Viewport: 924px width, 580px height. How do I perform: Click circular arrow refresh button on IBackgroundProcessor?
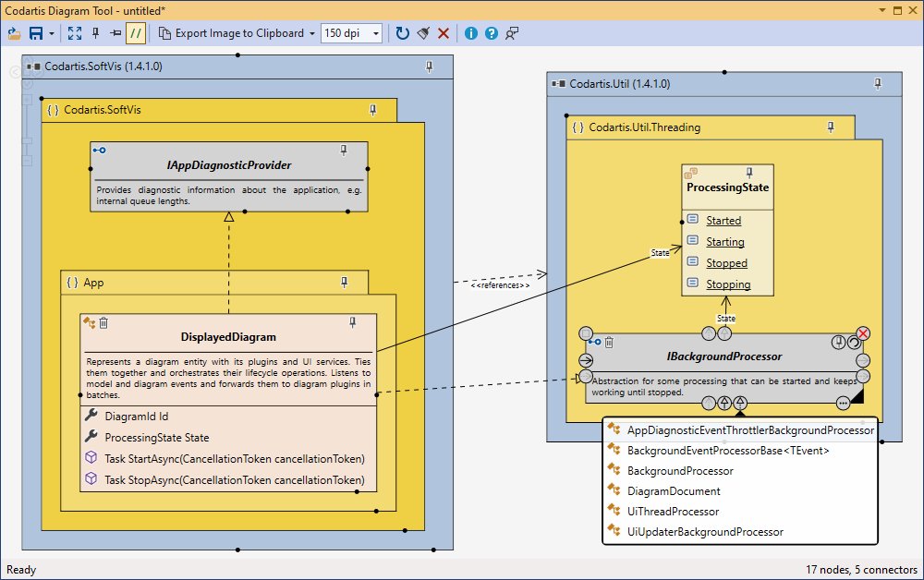[854, 342]
